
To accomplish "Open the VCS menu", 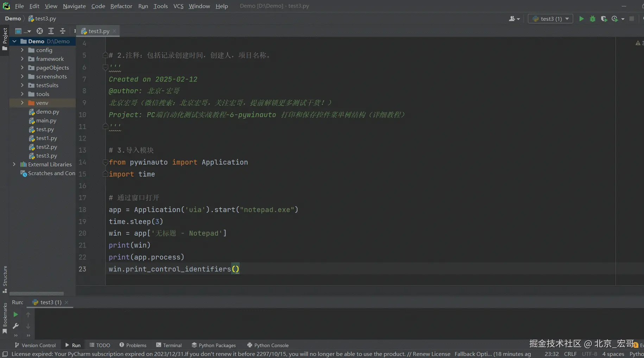I will click(178, 6).
